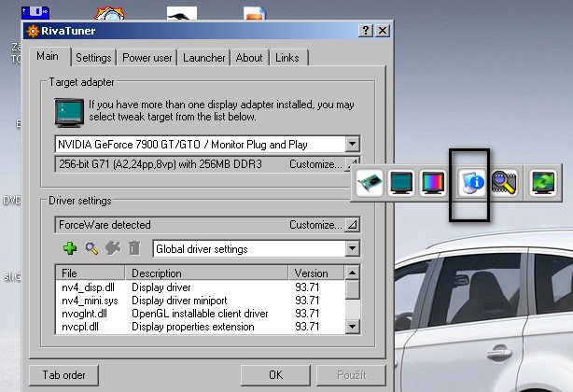
Task: Click the File column header
Action: click(91, 273)
